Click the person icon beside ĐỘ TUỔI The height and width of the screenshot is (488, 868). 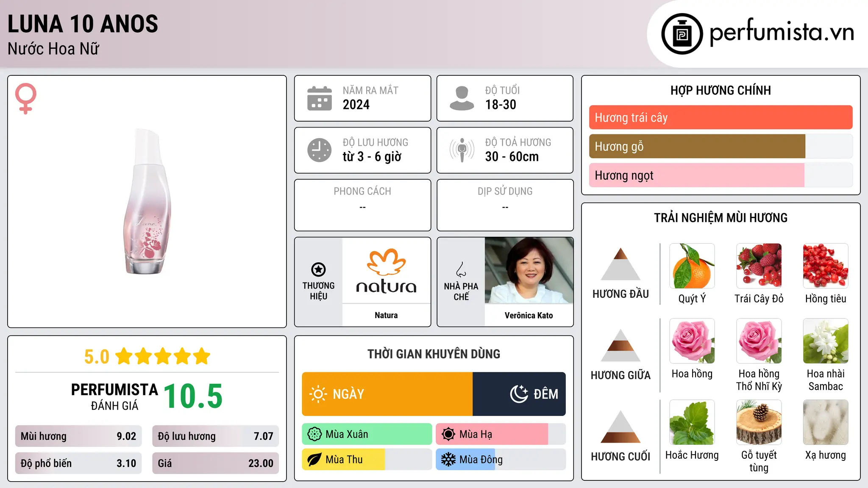pyautogui.click(x=462, y=98)
